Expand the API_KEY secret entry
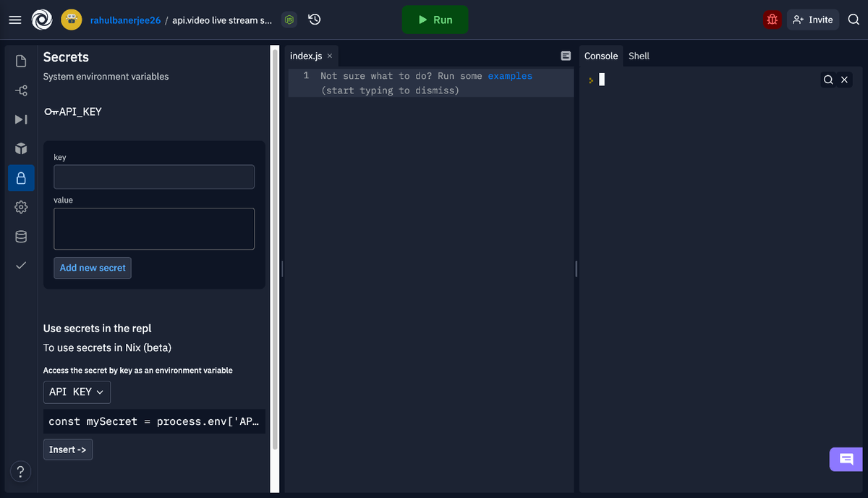 [72, 111]
